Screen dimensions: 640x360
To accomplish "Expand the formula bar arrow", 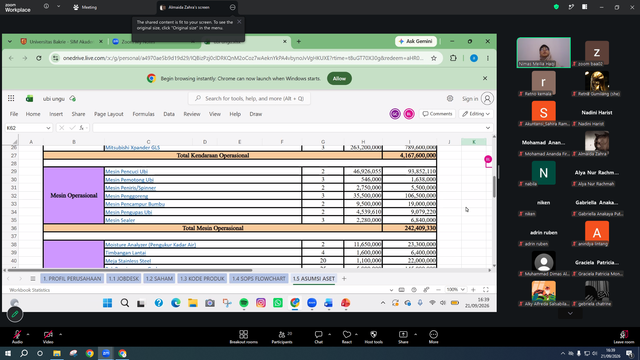I will [488, 128].
